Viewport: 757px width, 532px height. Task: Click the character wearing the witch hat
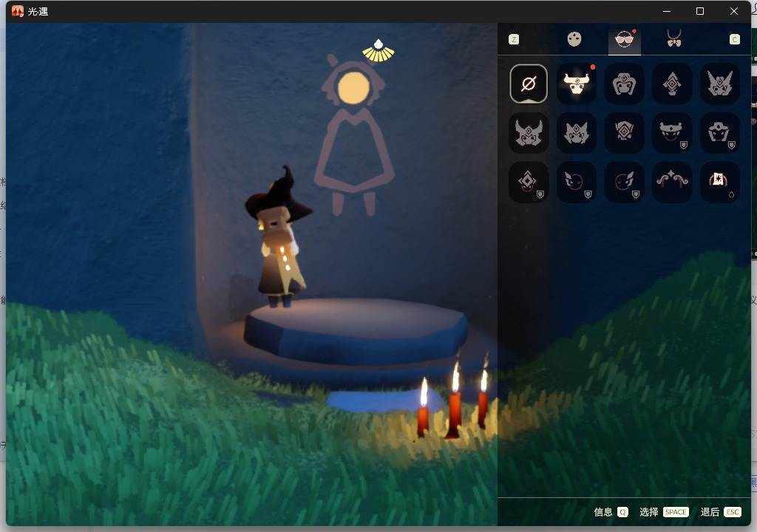[x=279, y=238]
